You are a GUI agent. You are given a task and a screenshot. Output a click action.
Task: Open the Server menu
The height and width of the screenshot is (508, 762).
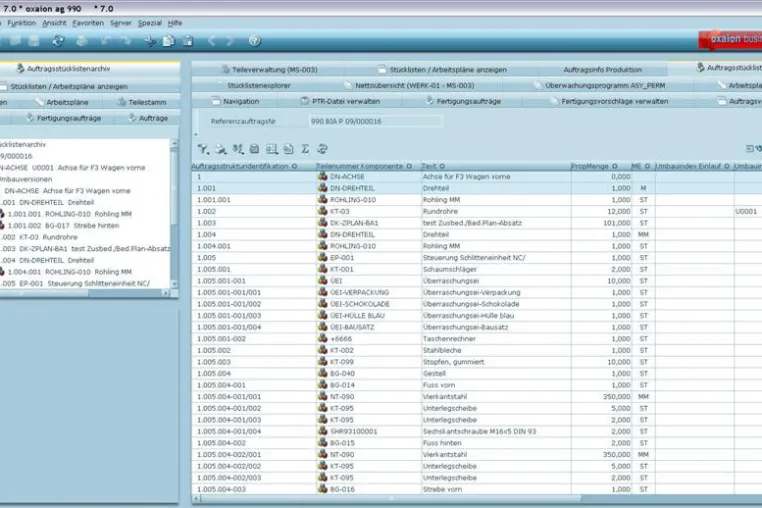pyautogui.click(x=121, y=23)
